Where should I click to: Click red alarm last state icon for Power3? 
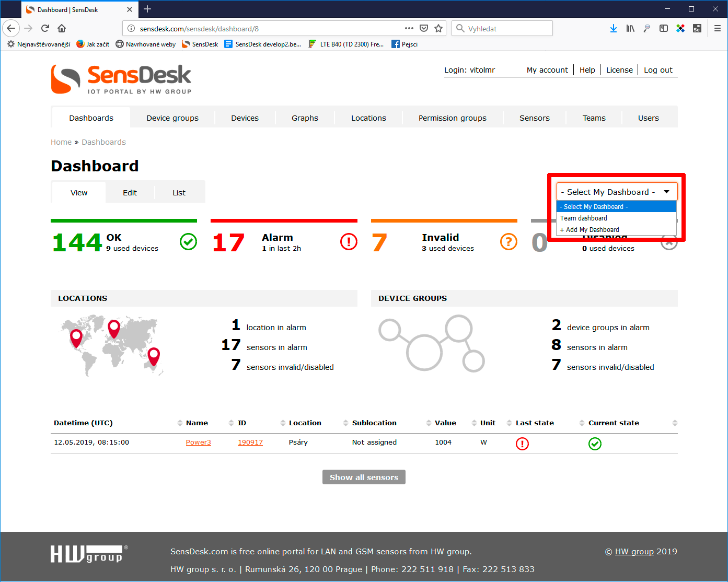point(522,444)
